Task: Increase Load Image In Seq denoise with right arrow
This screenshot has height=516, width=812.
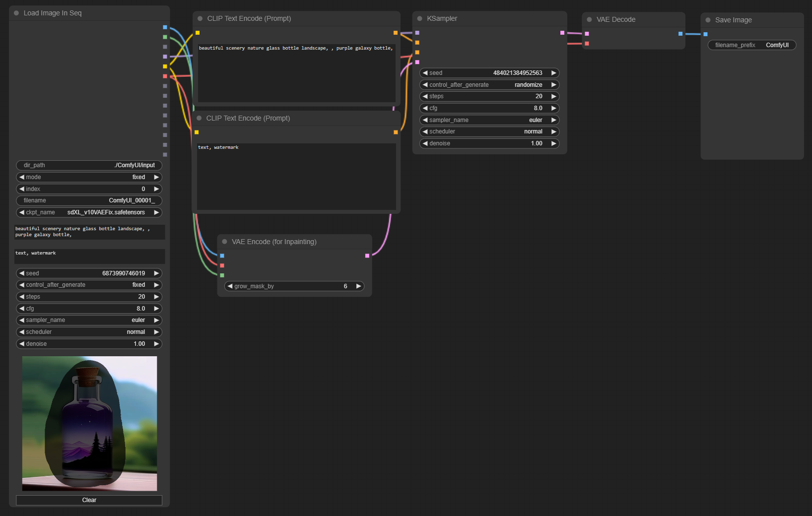Action: (x=156, y=344)
